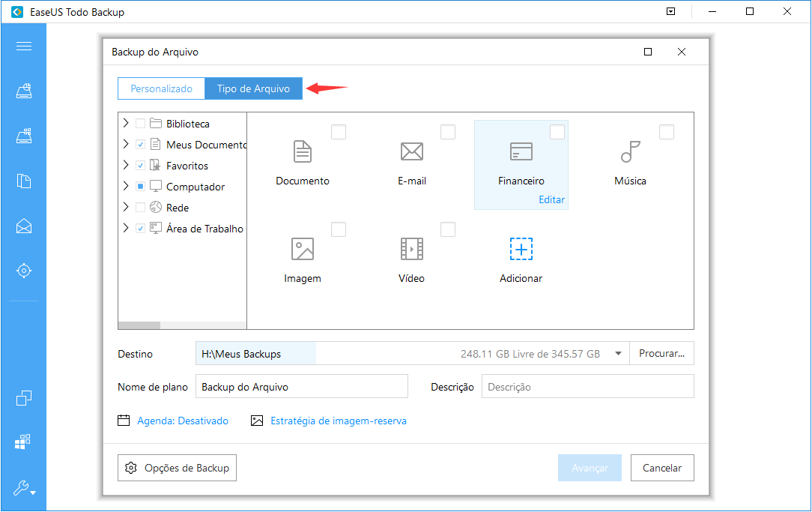The image size is (812, 512).
Task: Click the Música note file type icon
Action: [630, 151]
